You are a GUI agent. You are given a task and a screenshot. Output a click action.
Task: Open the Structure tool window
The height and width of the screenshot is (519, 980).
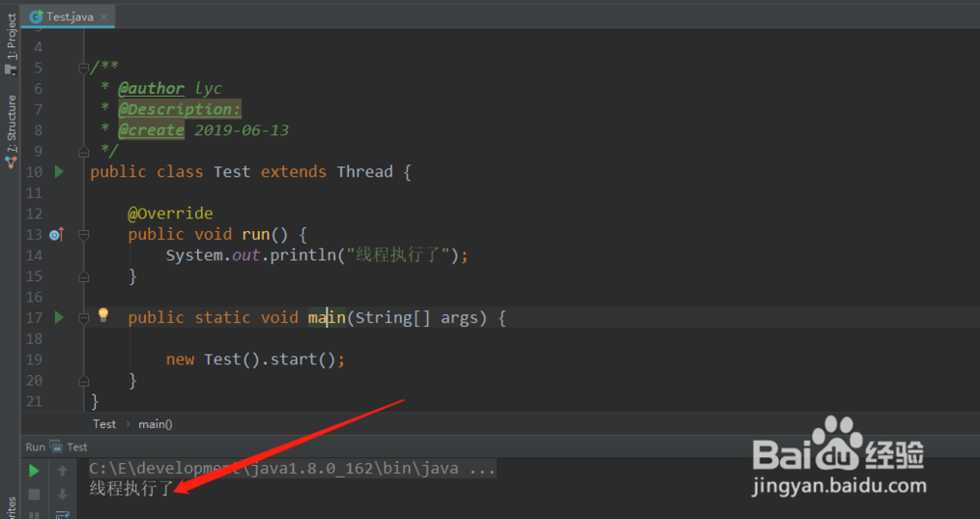coord(11,130)
